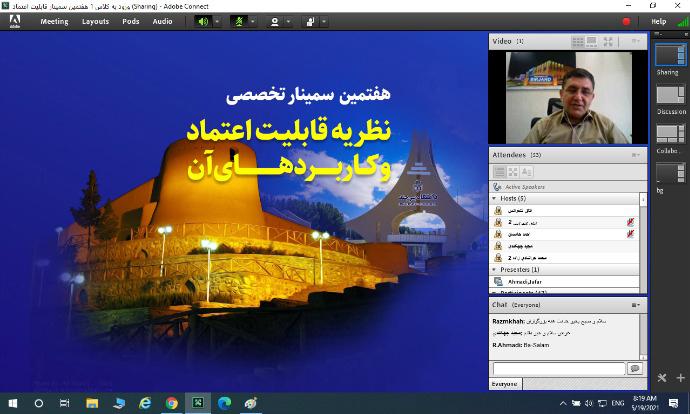Viewport: 690px width, 414px height.
Task: Collapse the Hosts group in Attendees
Action: 493,198
